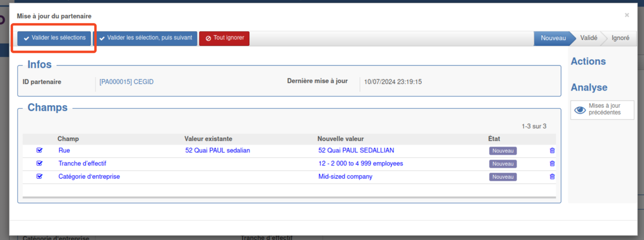Screen dimensions: 644x240
Task: Close the Mise à jour du partenaire dialog
Action: [627, 15]
